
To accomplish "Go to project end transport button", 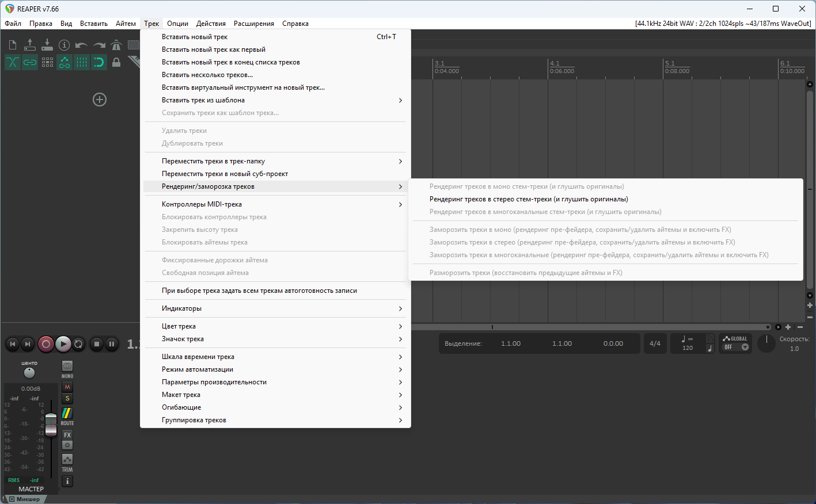I will [28, 344].
